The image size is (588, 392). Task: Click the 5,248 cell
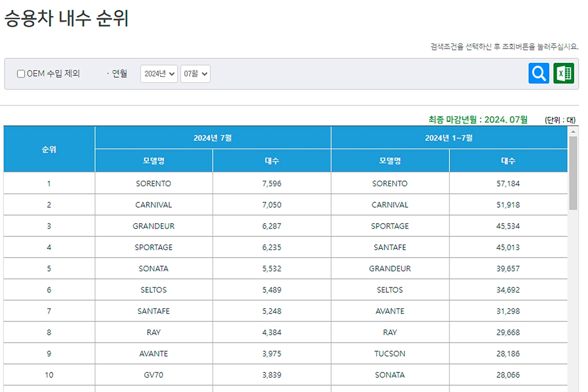[272, 311]
